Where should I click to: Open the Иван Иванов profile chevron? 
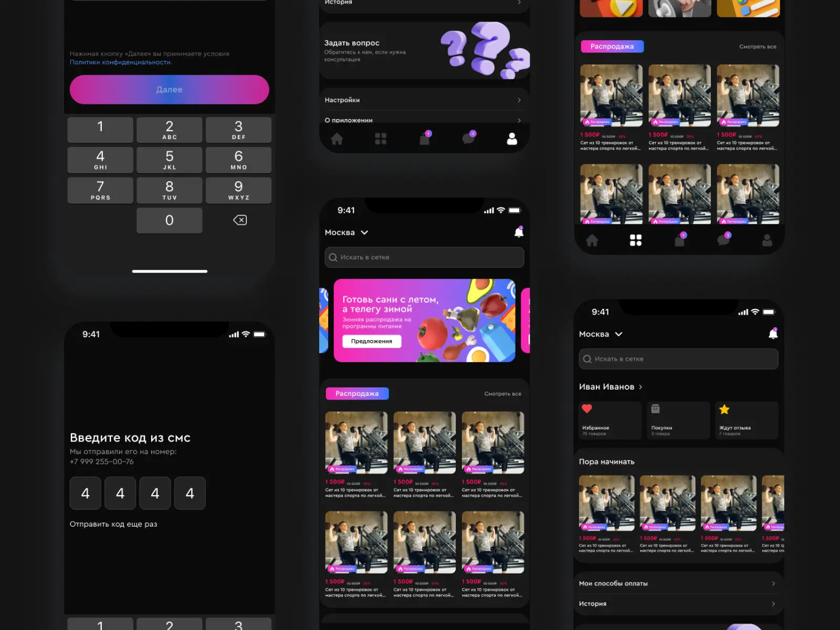coord(640,387)
